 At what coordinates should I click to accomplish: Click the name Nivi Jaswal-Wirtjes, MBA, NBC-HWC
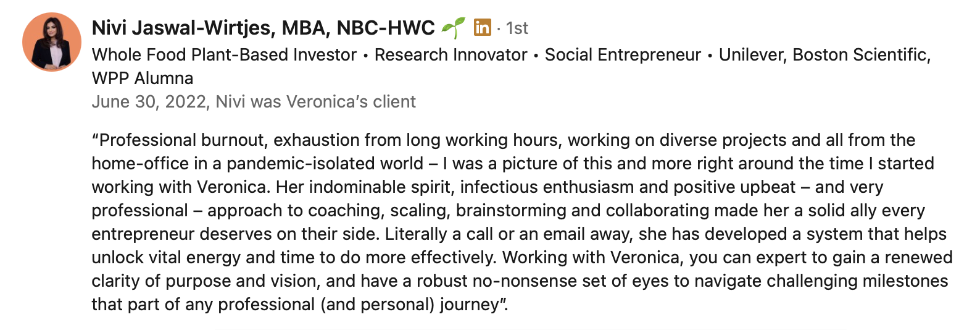[x=263, y=28]
